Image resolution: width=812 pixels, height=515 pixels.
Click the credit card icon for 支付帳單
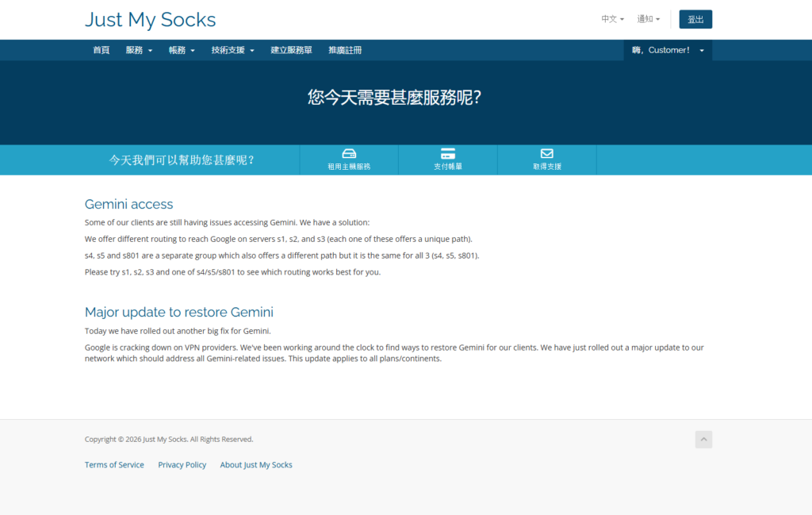click(x=448, y=153)
